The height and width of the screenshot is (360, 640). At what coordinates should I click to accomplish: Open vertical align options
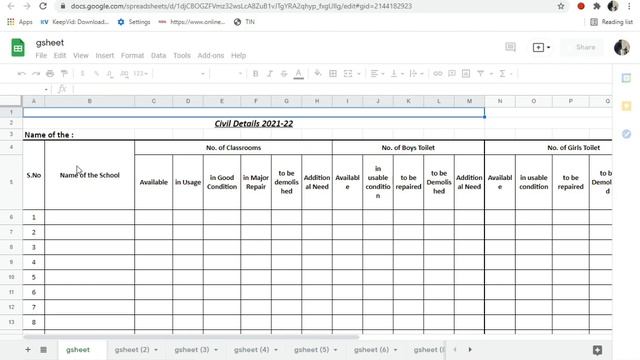[x=397, y=73]
